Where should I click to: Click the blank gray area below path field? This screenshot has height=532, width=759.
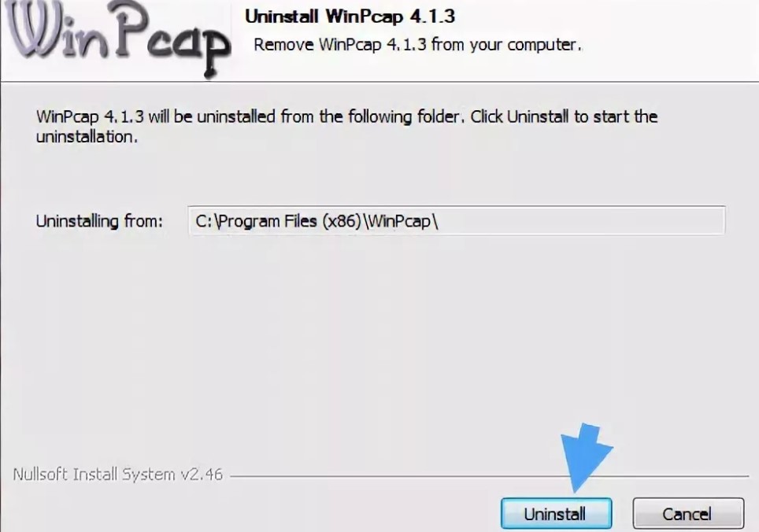(x=379, y=338)
